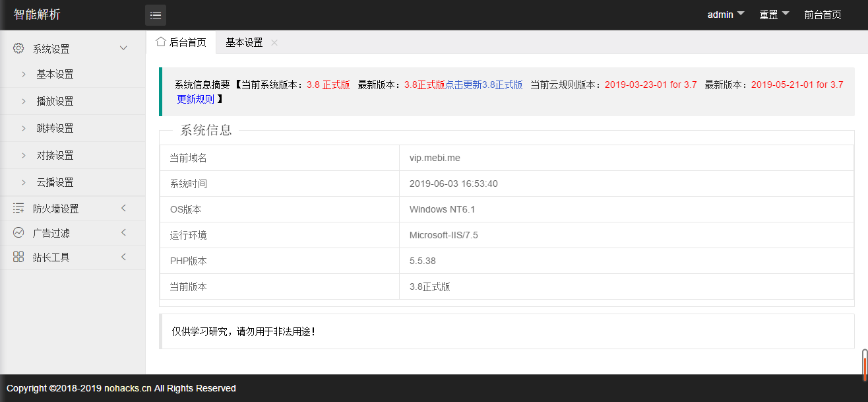Select the 系统设置 sidebar section

coord(73,48)
